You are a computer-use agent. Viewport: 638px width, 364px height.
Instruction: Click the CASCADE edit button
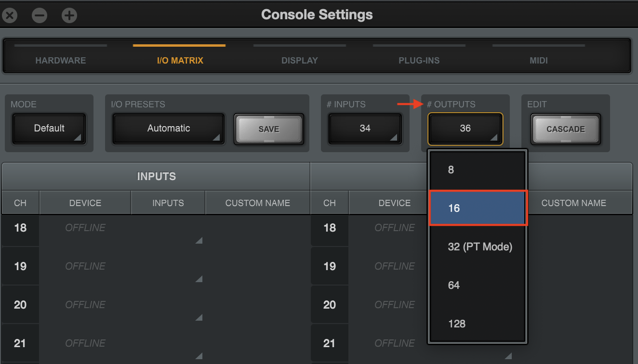[x=566, y=129]
